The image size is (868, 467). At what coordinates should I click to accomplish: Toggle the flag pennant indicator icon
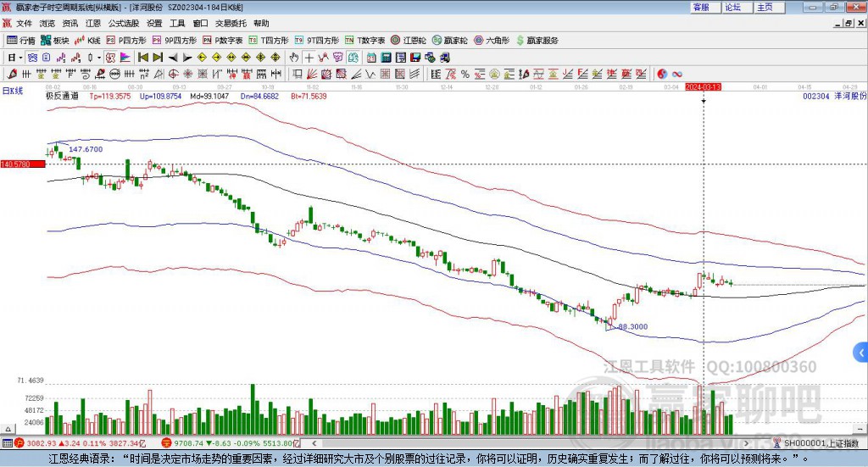(125, 58)
